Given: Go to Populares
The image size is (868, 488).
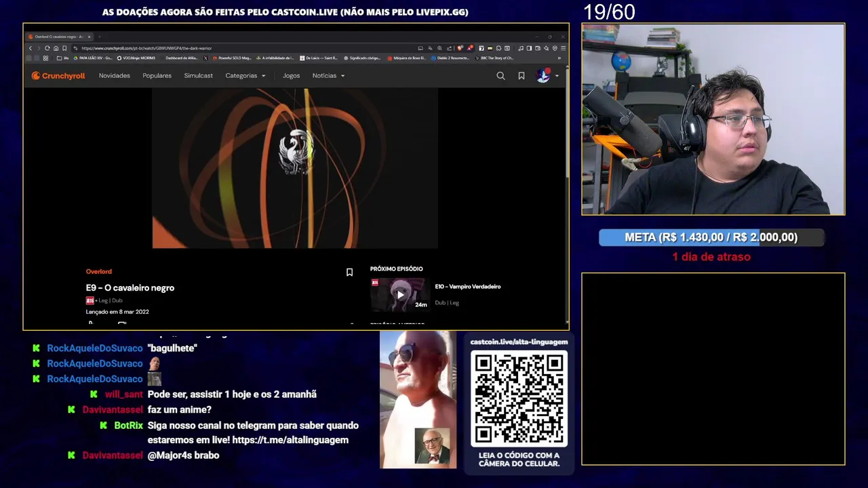Looking at the screenshot, I should pyautogui.click(x=157, y=76).
